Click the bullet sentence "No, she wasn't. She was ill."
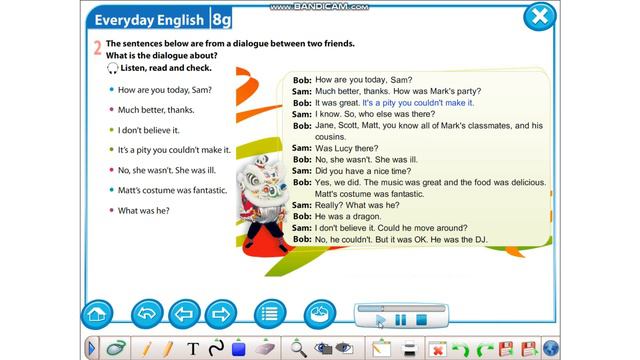The width and height of the screenshot is (640, 360). click(x=167, y=170)
